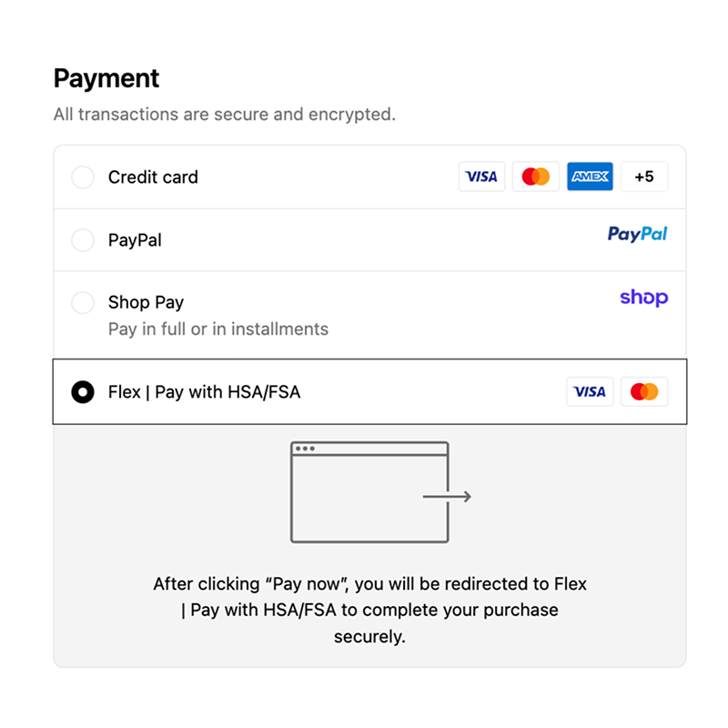Click the Amex card icon
This screenshot has height=728, width=728.
590,177
